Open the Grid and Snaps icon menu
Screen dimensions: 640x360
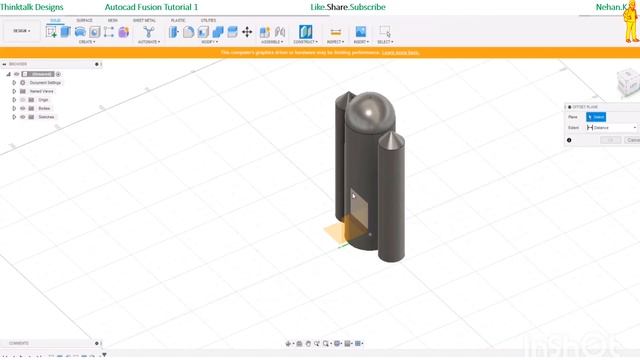tap(348, 344)
